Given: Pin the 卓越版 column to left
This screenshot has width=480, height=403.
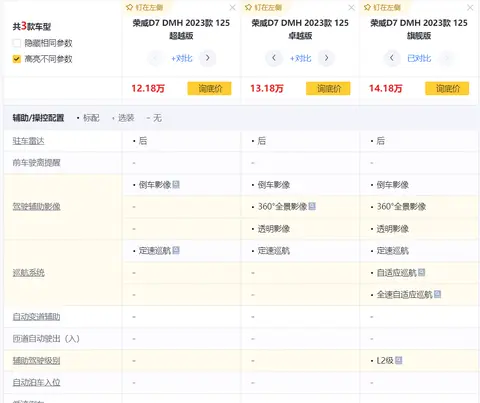Looking at the screenshot, I should tap(263, 7).
